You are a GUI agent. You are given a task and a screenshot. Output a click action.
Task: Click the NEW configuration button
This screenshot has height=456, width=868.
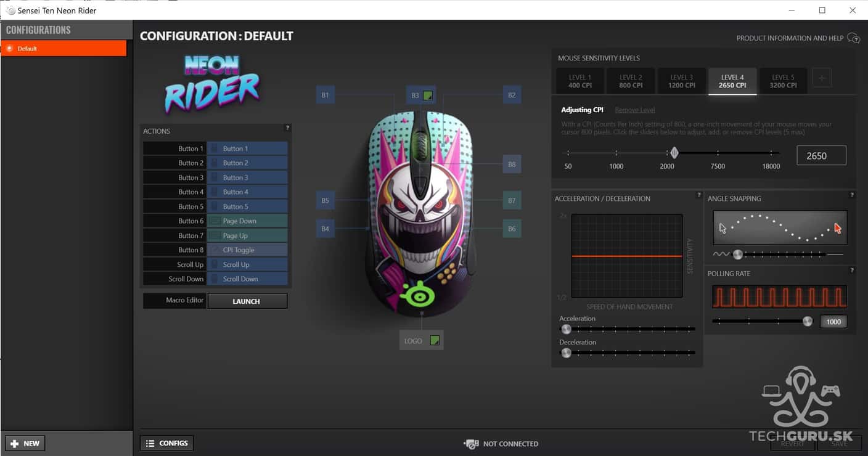pos(25,443)
